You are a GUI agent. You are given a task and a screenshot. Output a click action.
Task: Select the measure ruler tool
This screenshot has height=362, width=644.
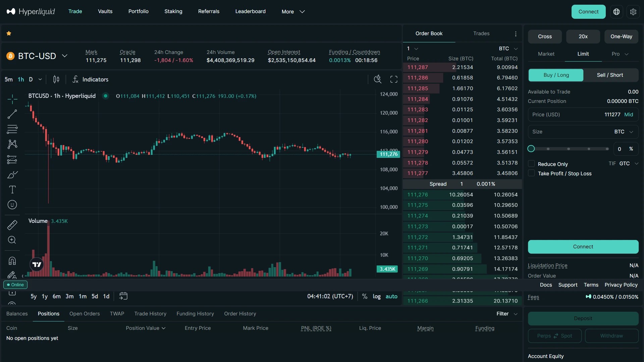coord(12,225)
